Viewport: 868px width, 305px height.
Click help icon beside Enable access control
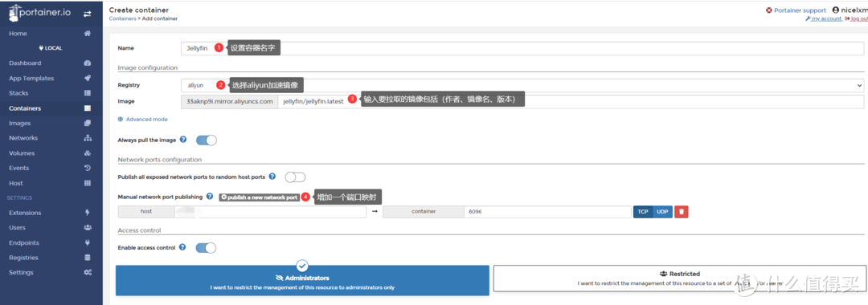(182, 247)
